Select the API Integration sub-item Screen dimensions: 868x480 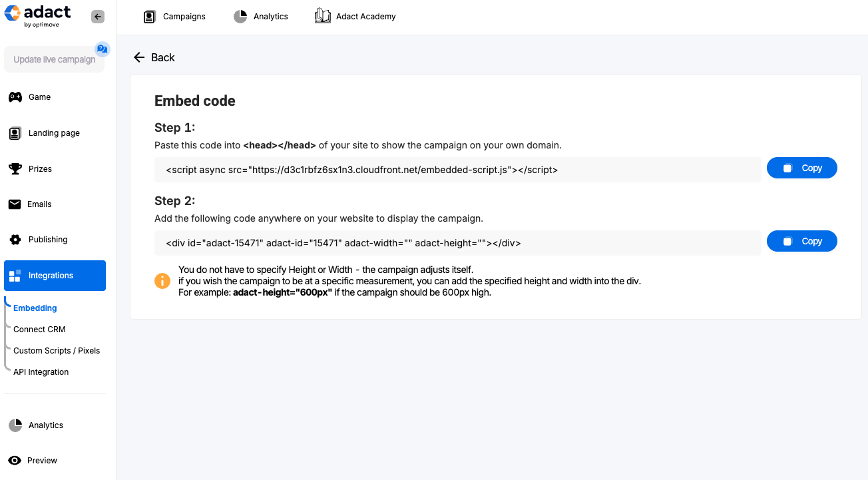[x=41, y=372]
